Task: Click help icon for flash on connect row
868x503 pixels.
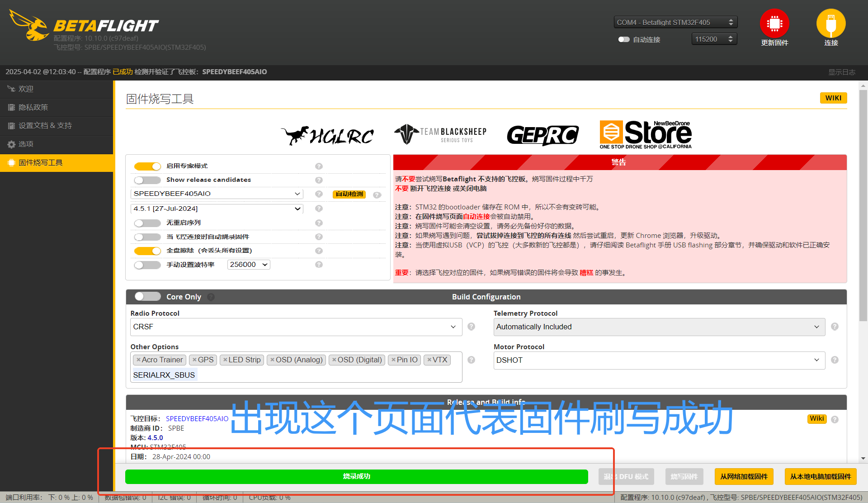Action: pos(319,237)
